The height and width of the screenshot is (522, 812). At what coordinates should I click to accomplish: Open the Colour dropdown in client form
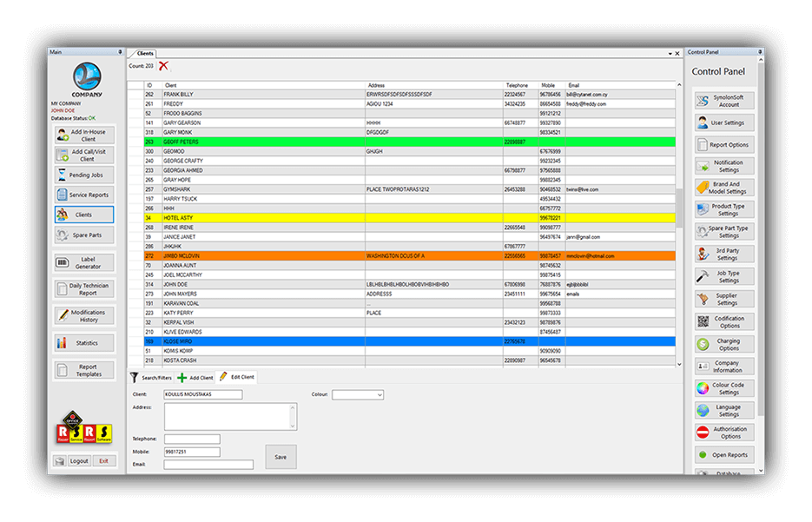click(357, 394)
